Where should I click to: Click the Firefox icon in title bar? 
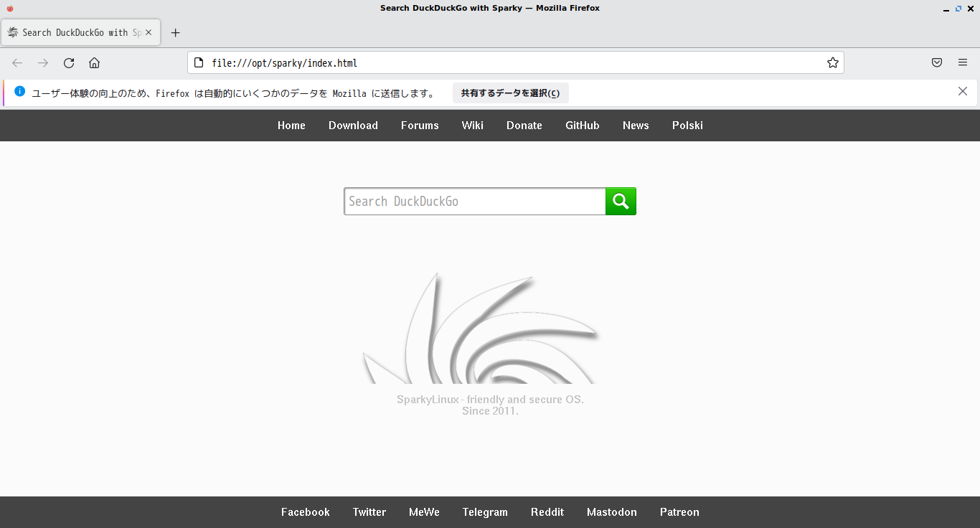(10, 8)
